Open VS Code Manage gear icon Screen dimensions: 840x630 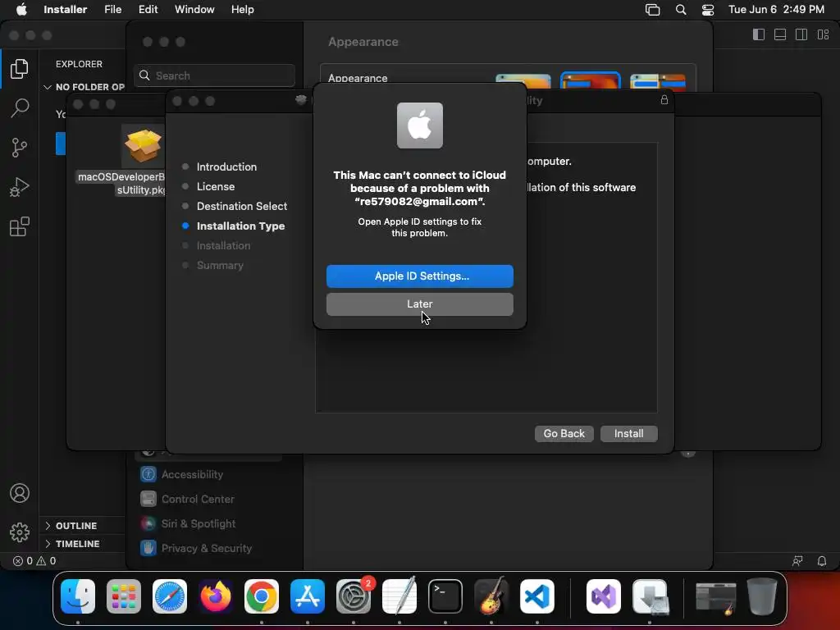coord(20,532)
